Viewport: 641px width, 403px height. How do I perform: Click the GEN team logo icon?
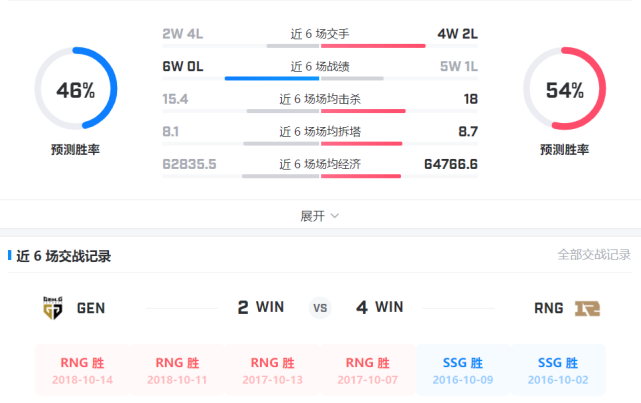point(54,308)
